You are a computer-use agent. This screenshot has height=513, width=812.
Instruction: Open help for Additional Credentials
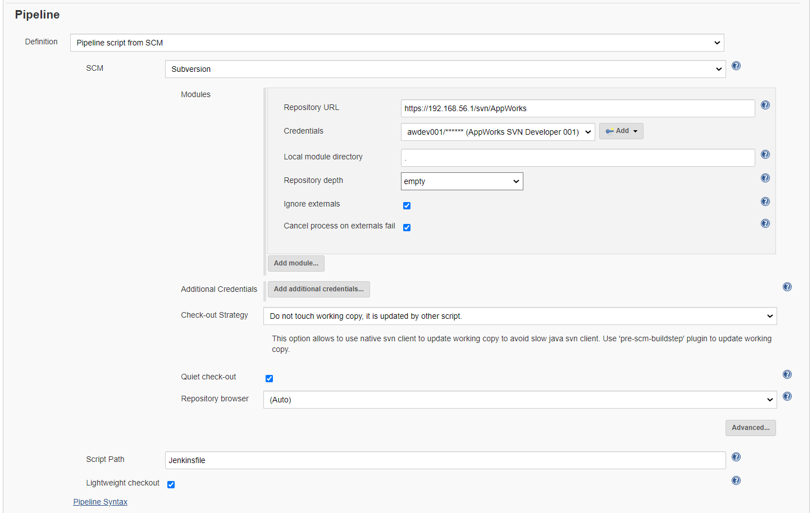[x=787, y=287]
